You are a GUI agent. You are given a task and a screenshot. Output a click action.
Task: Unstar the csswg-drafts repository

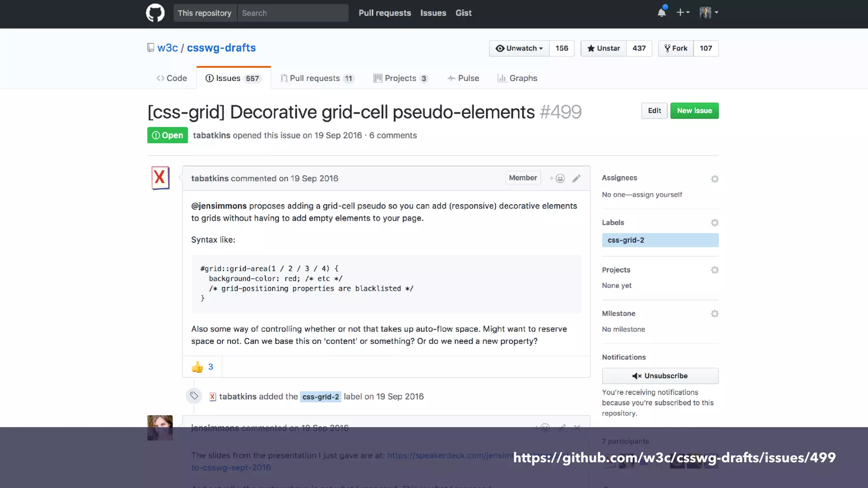(x=604, y=48)
